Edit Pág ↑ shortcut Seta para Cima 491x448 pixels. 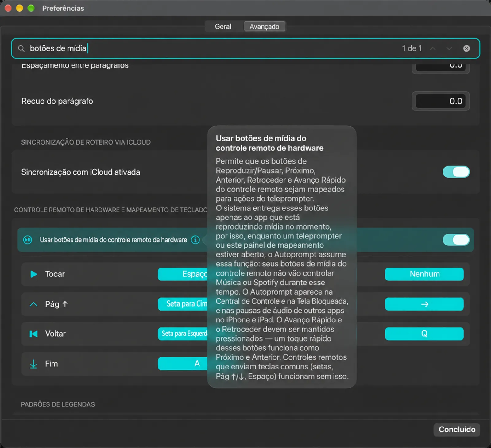(x=183, y=304)
